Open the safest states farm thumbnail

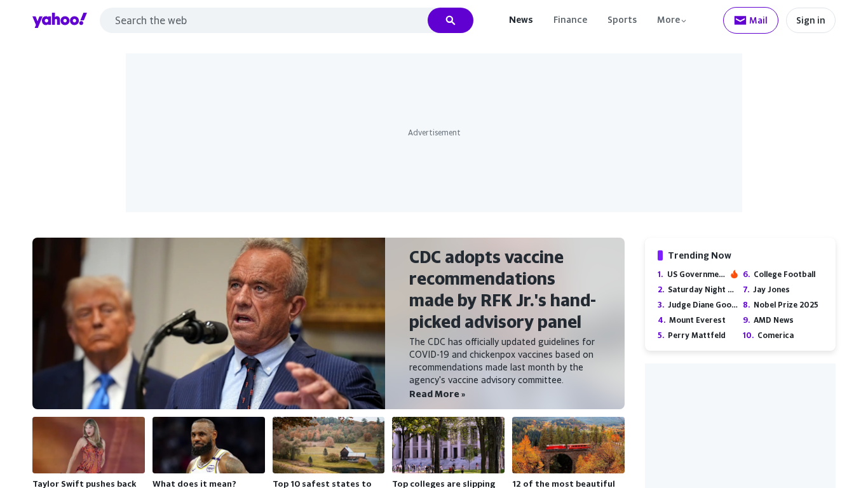328,445
